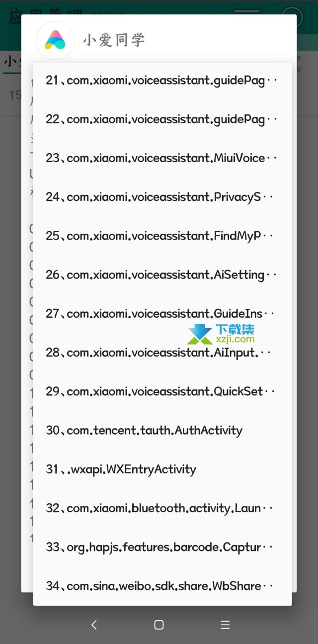Screen dimensions: 318x644
Task: Select .wxapi.WXEntryActivity entry
Action: (162, 469)
